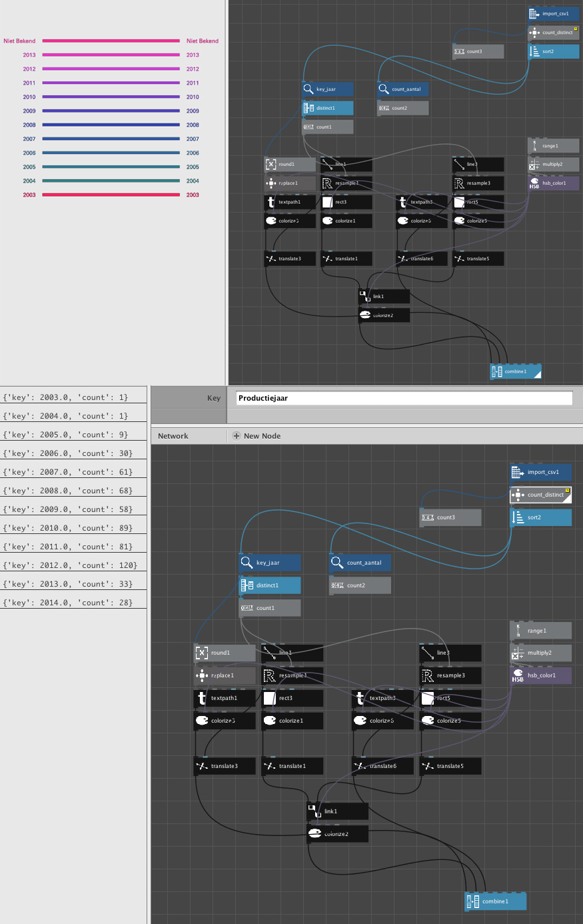Select data row with key 2003.0

[x=73, y=397]
